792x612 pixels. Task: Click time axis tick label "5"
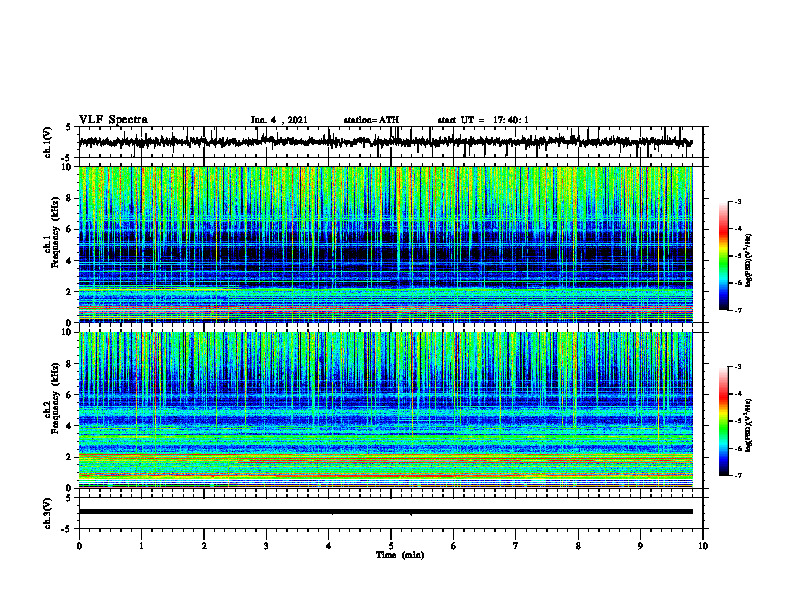tap(391, 546)
